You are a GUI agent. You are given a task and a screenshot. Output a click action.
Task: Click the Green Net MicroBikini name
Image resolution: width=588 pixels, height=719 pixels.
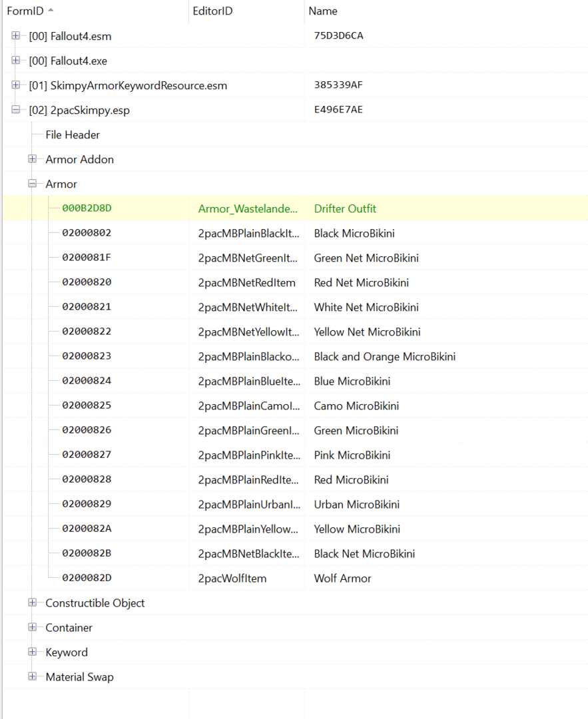[366, 258]
